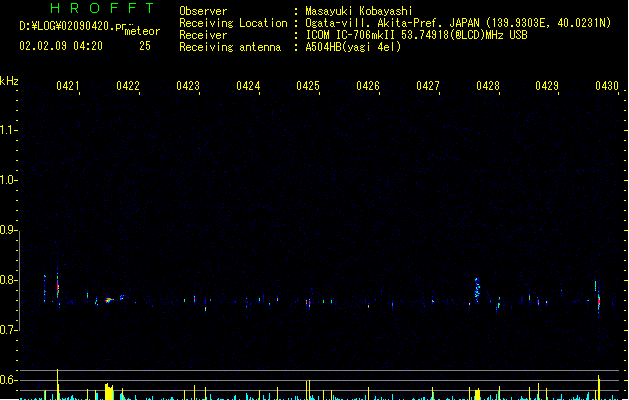Image resolution: width=629 pixels, height=400 pixels.
Task: Click the kHz axis unit label
Action: [9, 81]
